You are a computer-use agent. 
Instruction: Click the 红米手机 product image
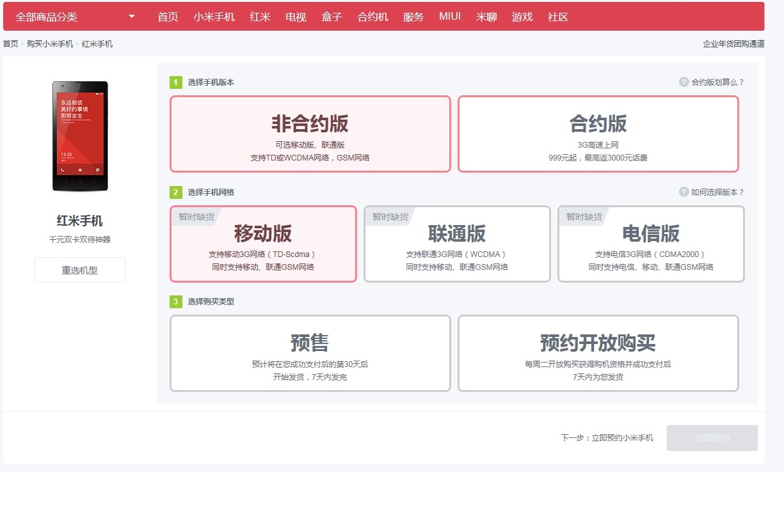coord(80,136)
